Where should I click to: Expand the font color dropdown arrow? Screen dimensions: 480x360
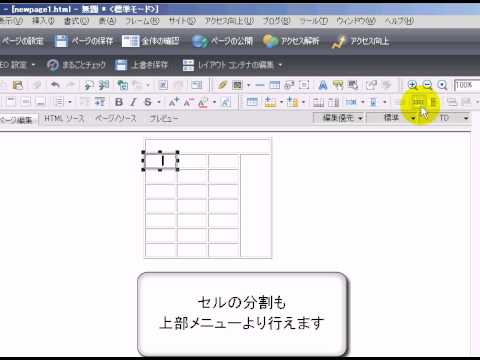coord(214,102)
